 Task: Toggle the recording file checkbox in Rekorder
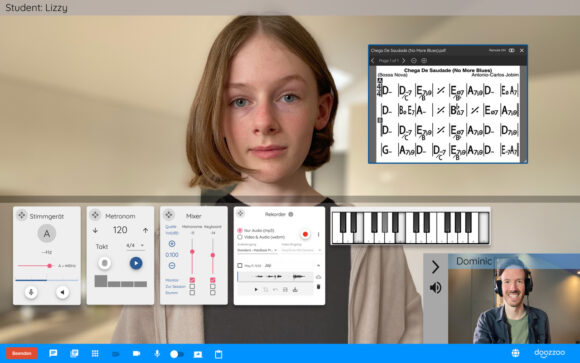240,266
